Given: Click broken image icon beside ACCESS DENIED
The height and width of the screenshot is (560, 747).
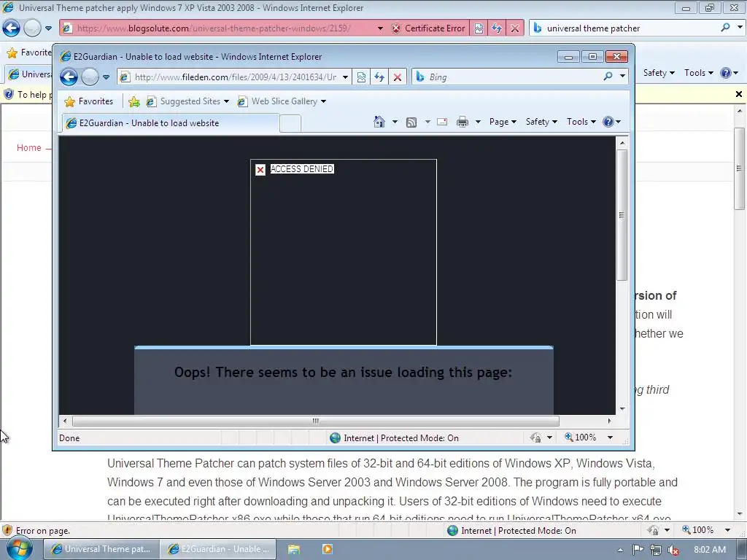Looking at the screenshot, I should point(260,169).
